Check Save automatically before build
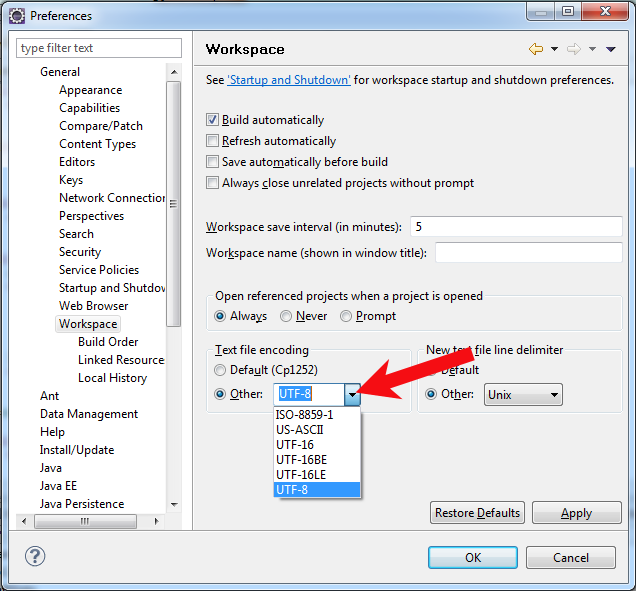636x591 pixels. [212, 162]
